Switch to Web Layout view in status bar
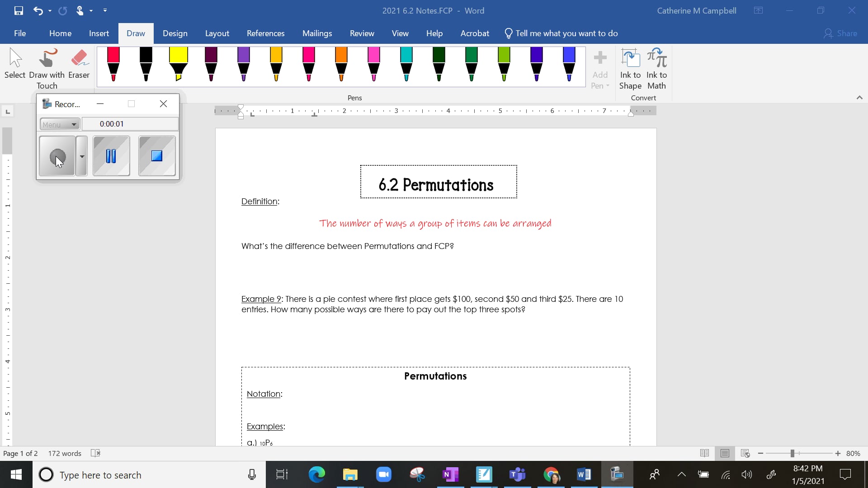The height and width of the screenshot is (488, 868). [x=745, y=453]
